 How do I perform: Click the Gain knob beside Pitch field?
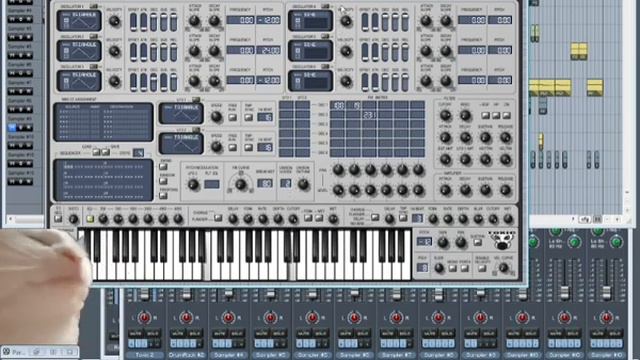pyautogui.click(x=442, y=243)
